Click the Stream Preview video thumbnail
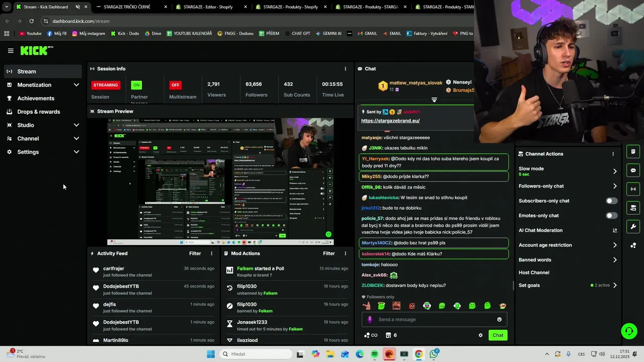The image size is (644, 362). [220, 182]
